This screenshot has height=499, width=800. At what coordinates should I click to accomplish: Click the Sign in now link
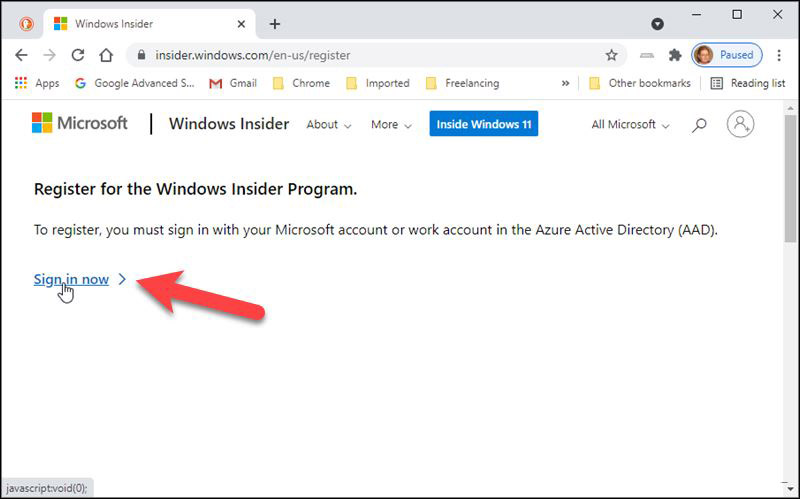tap(71, 279)
